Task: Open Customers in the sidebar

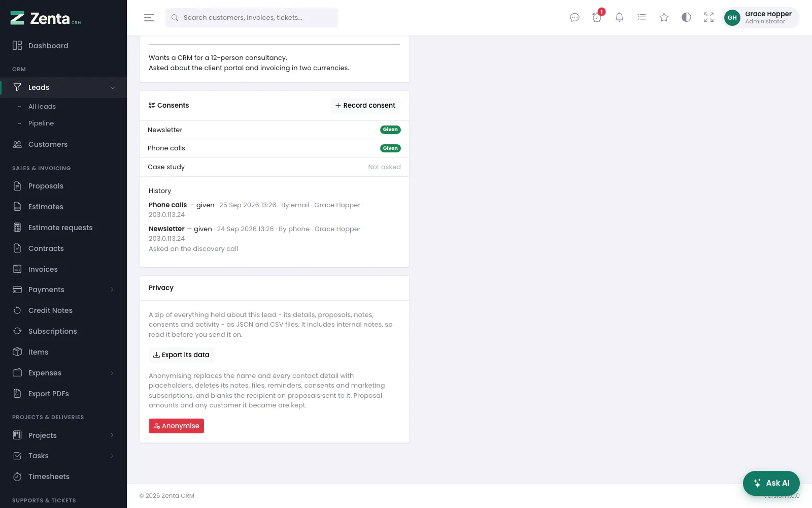Action: 63,144
